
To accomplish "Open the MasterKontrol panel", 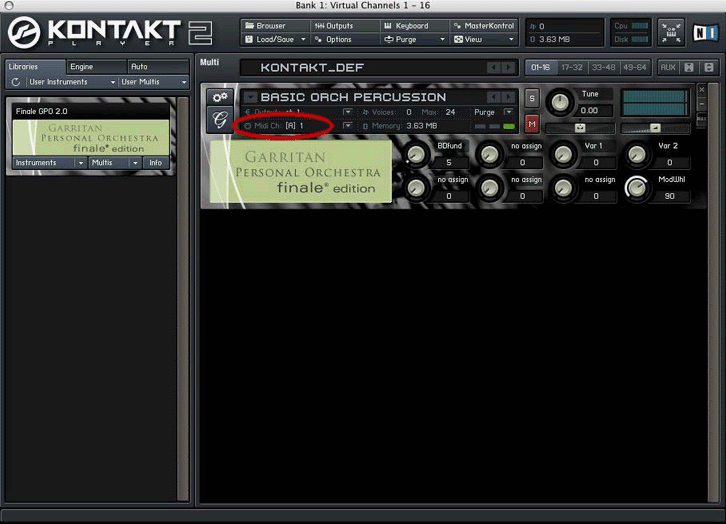I will click(484, 26).
